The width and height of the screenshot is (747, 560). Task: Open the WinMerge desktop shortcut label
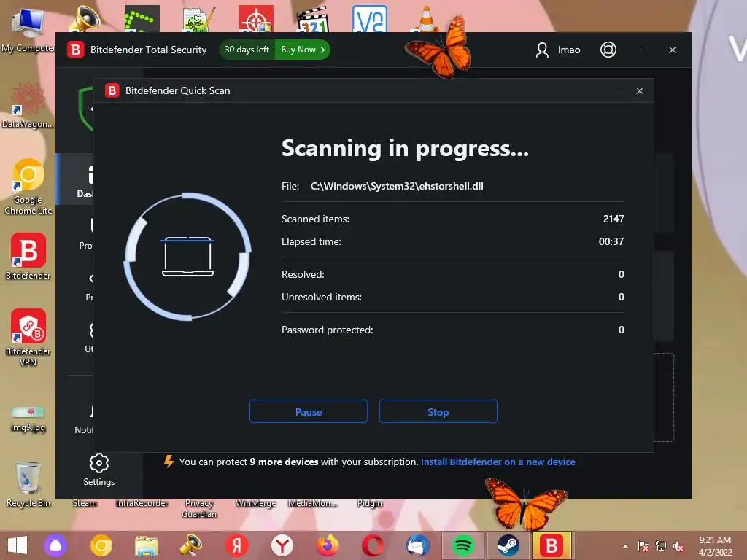[x=256, y=503]
